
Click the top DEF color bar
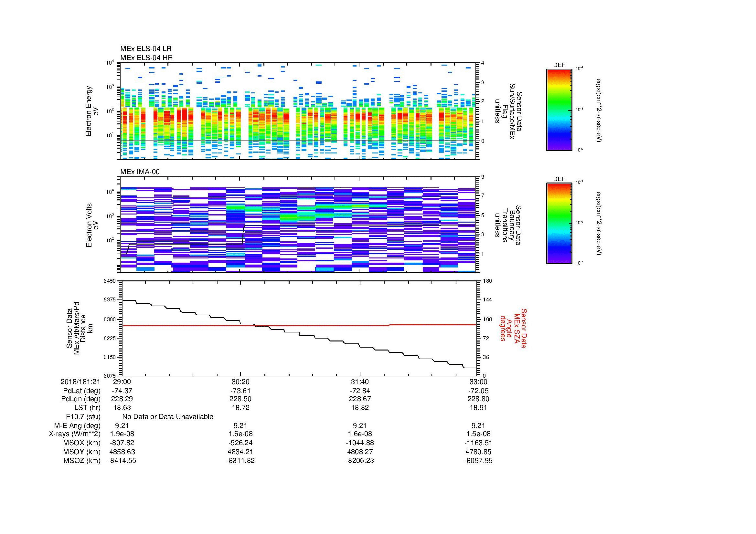(x=559, y=110)
